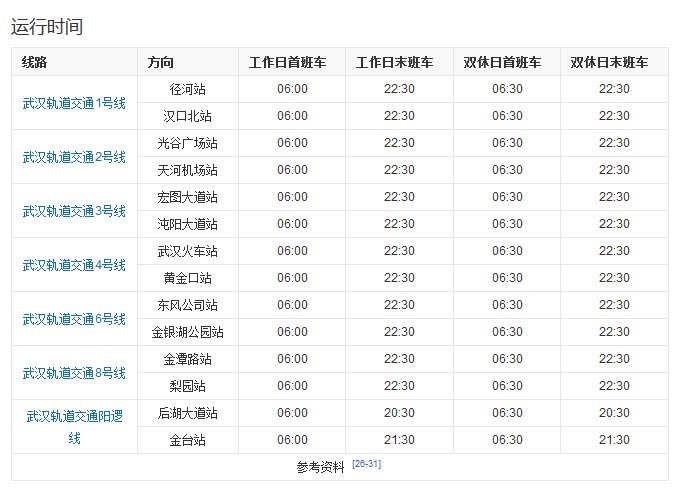Click 径河站 weekday last train 22:30

(x=399, y=89)
